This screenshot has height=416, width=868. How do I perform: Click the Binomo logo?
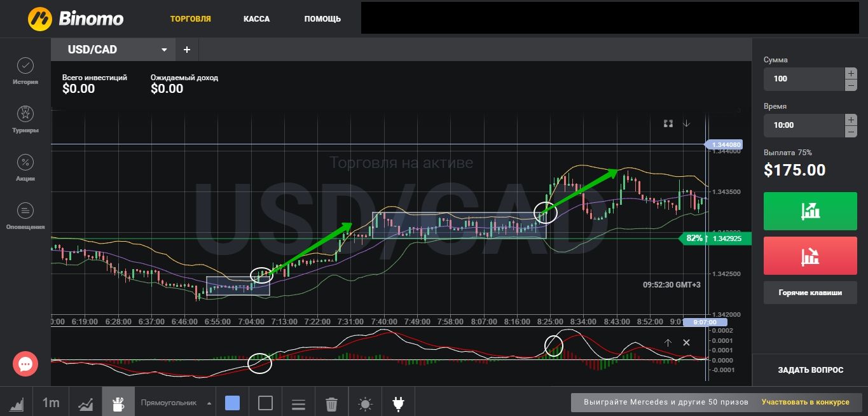coord(76,18)
